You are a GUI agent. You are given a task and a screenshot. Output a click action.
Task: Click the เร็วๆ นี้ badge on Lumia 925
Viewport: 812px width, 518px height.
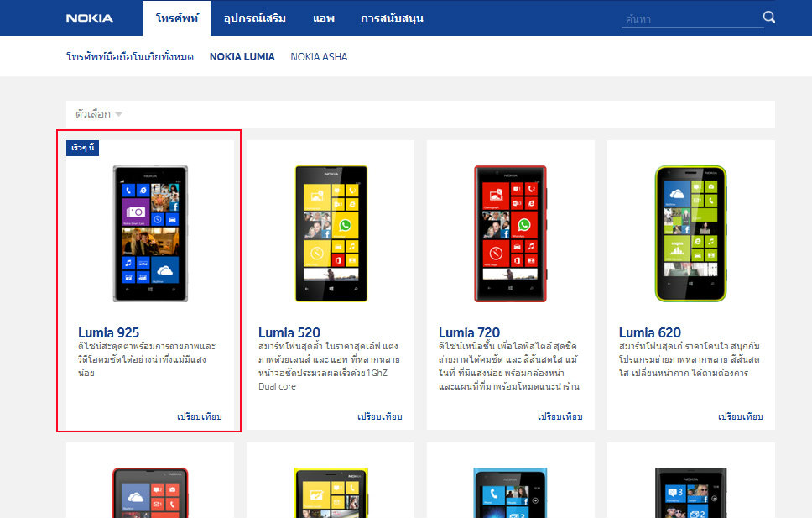[83, 148]
